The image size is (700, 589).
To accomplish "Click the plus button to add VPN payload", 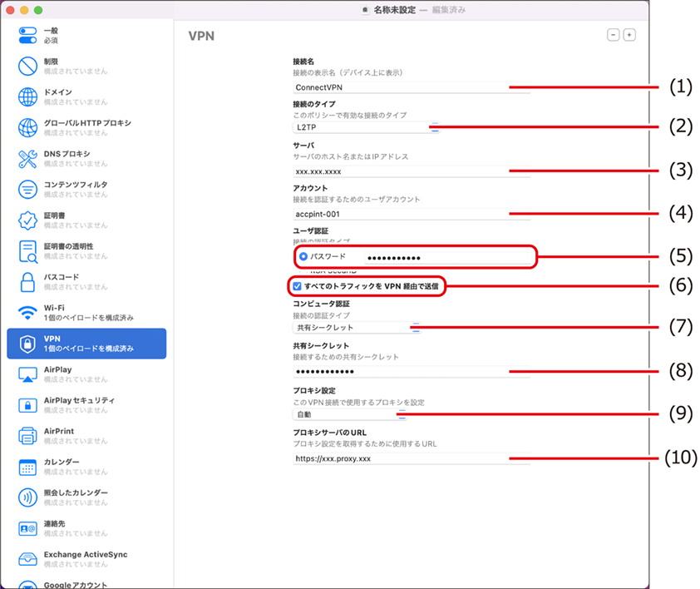I will [629, 35].
